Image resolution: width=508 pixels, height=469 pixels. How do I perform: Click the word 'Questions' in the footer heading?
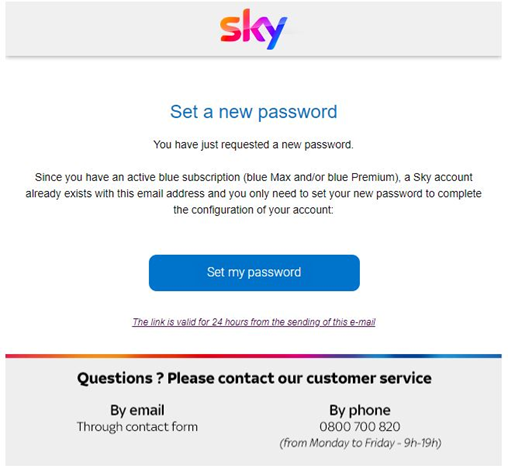pyautogui.click(x=115, y=378)
